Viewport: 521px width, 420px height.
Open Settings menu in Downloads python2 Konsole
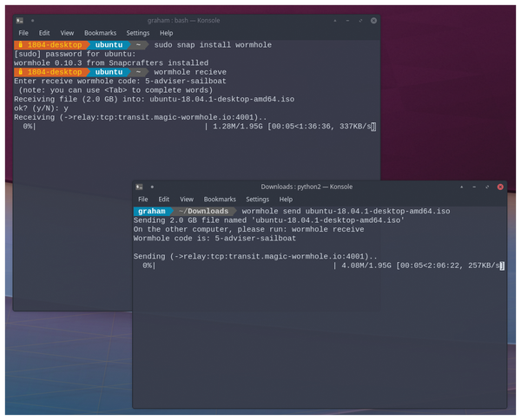[257, 200]
